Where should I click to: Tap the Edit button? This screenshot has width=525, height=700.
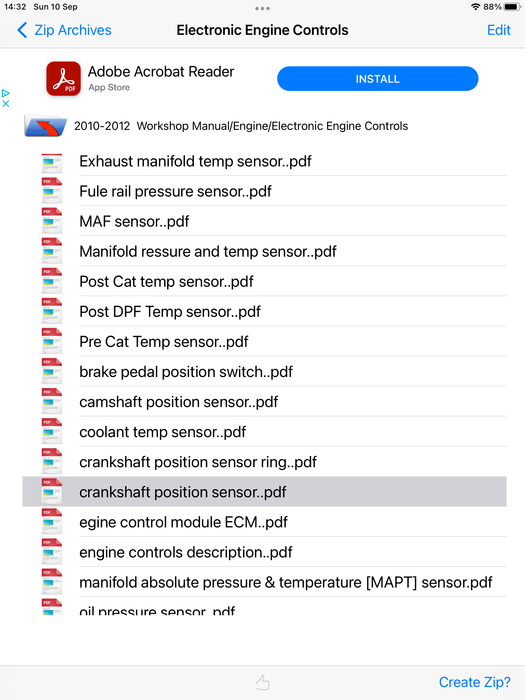point(498,30)
